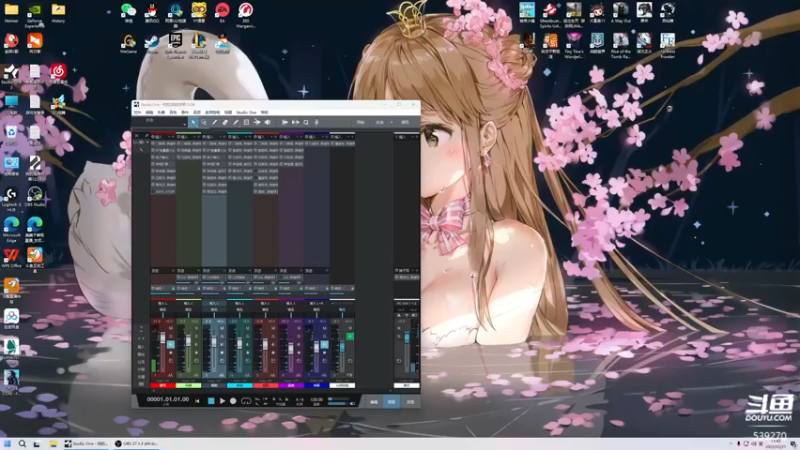The height and width of the screenshot is (450, 800).
Task: Toggle the green button on FX channel
Action: (349, 336)
